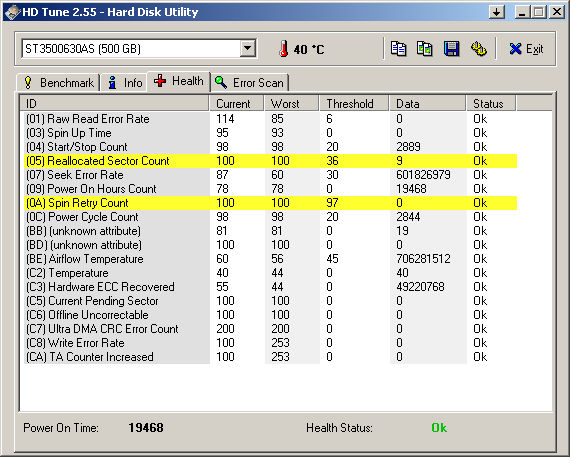Viewport: 570px width, 457px height.
Task: Click the red cross Health tab icon
Action: coord(160,81)
